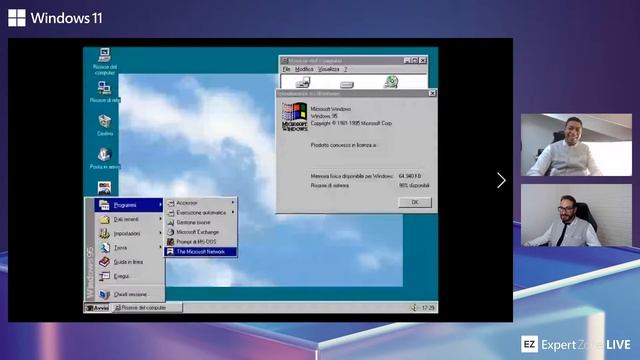The width and height of the screenshot is (640, 360).
Task: Open Posta in arrivo desktop icon
Action: [x=104, y=158]
